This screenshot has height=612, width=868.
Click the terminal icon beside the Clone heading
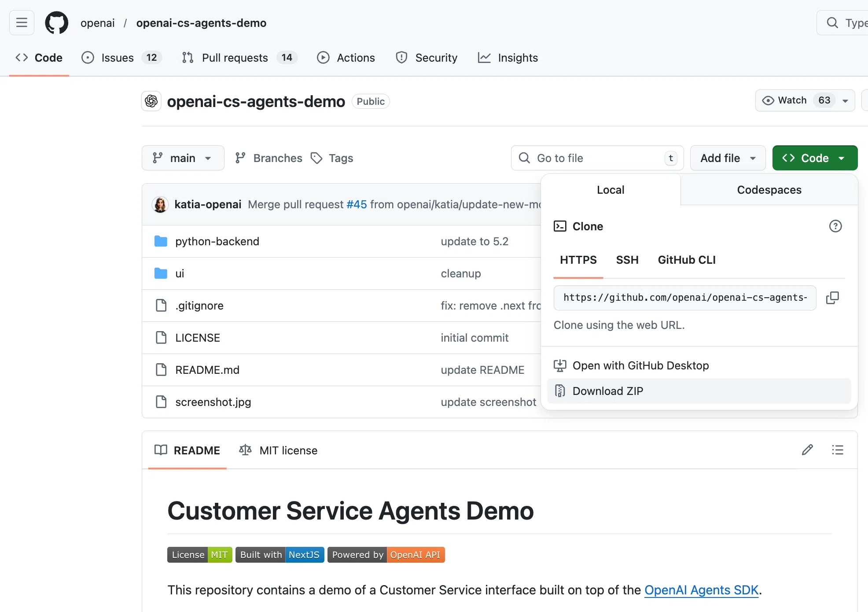tap(560, 226)
